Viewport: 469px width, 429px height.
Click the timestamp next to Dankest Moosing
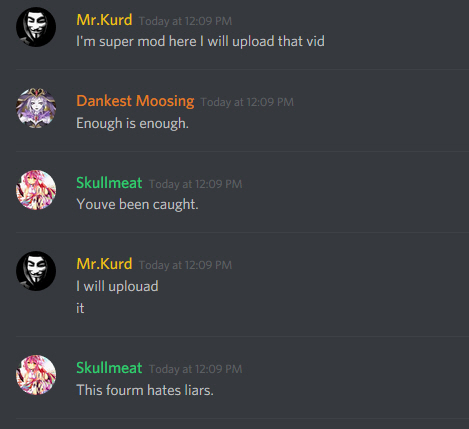coord(247,102)
